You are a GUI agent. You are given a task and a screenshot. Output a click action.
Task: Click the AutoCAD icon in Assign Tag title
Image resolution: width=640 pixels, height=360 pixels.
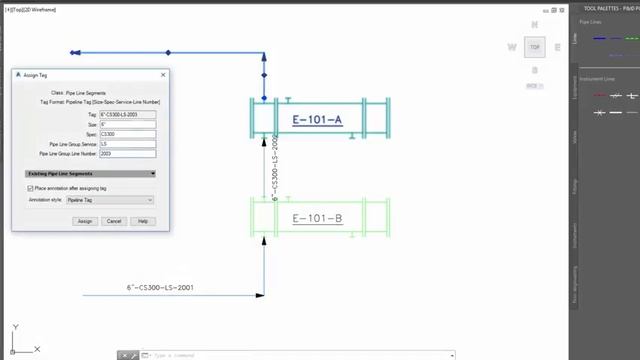point(18,75)
